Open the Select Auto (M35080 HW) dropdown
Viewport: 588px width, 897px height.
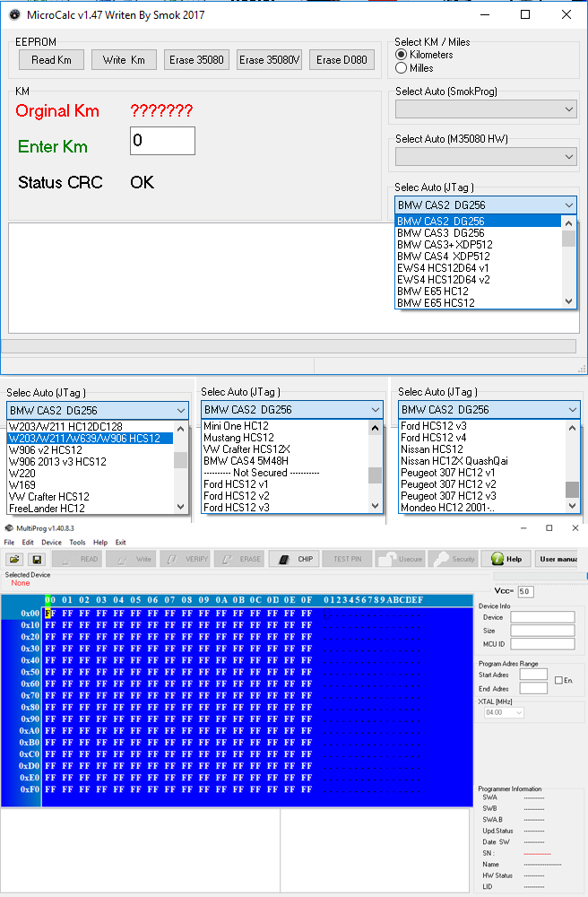click(486, 156)
